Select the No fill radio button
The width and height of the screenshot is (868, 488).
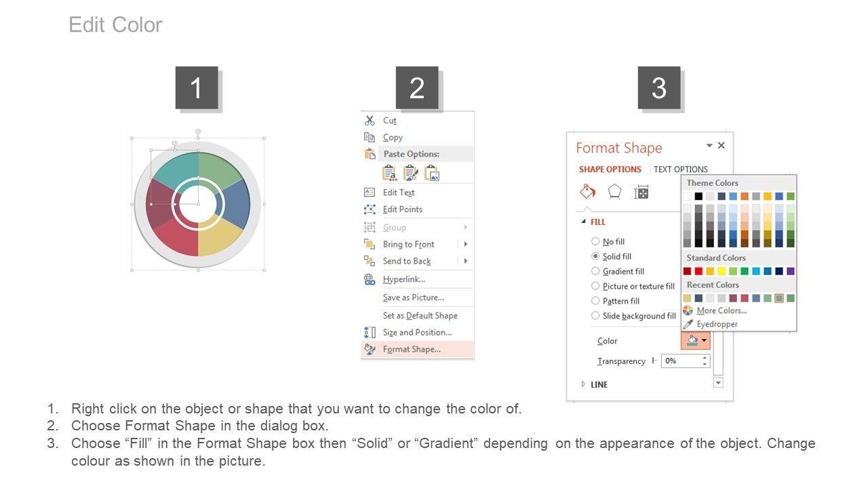[595, 241]
